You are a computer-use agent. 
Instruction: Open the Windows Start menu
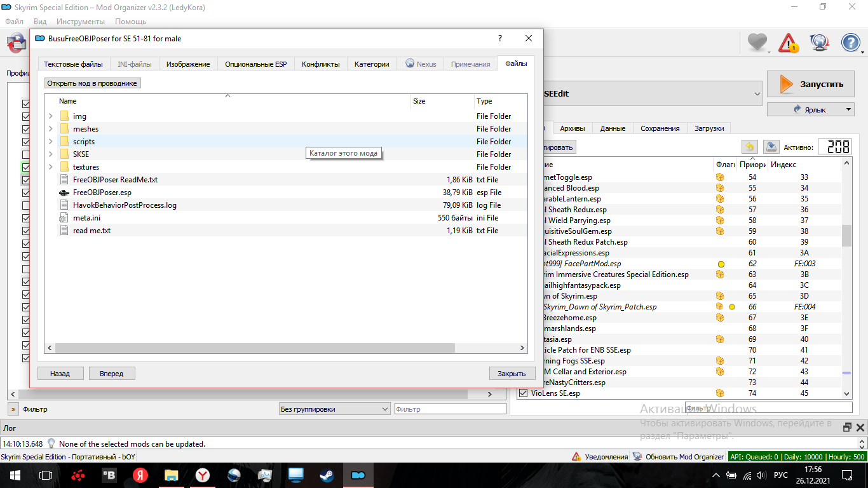[15, 475]
